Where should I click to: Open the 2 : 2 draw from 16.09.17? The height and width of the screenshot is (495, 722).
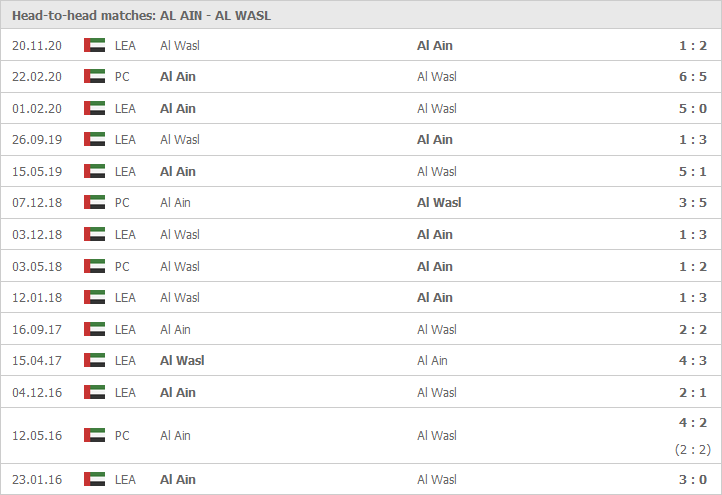(692, 329)
